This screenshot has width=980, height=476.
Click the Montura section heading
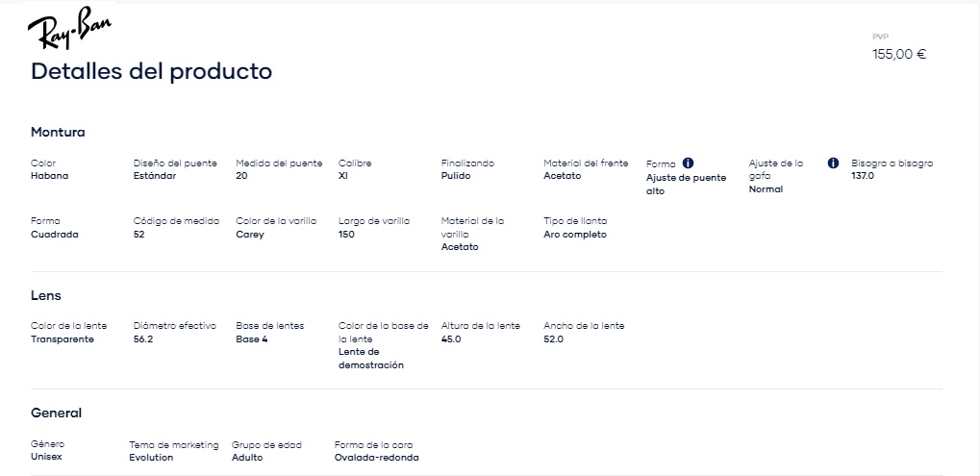[58, 133]
